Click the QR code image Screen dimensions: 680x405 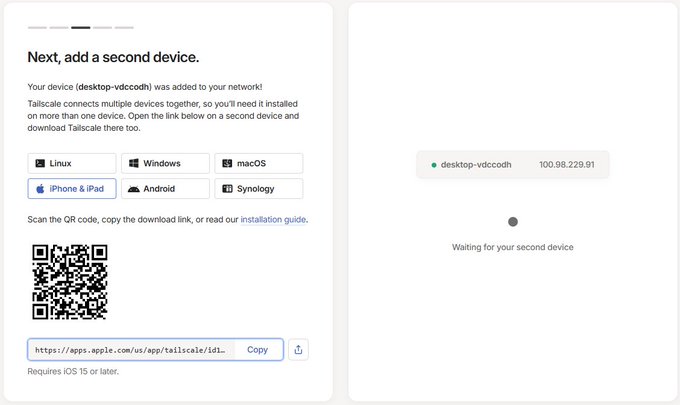[x=70, y=282]
